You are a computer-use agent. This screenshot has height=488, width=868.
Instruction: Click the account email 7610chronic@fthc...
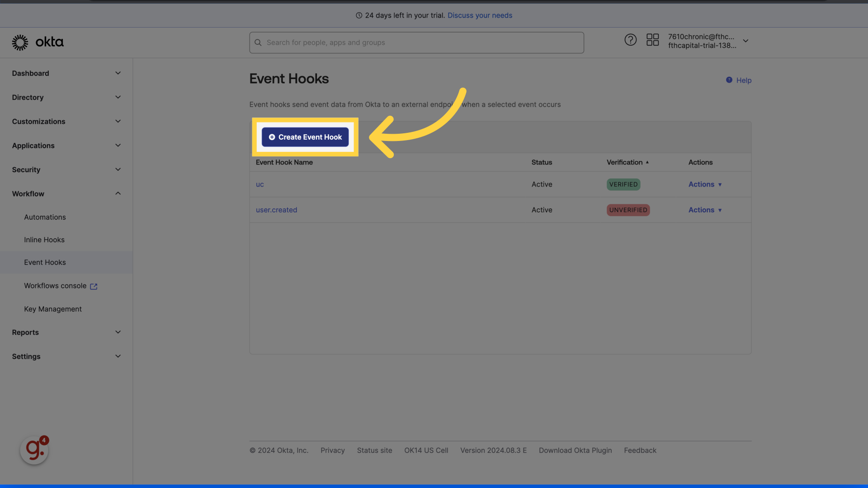701,37
